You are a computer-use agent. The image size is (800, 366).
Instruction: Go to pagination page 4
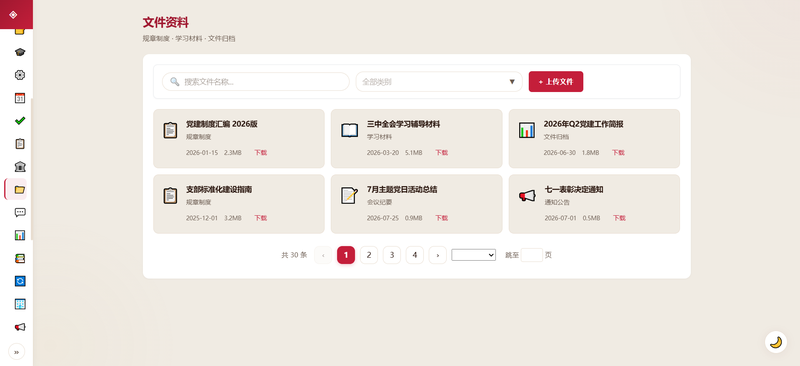[x=415, y=255]
